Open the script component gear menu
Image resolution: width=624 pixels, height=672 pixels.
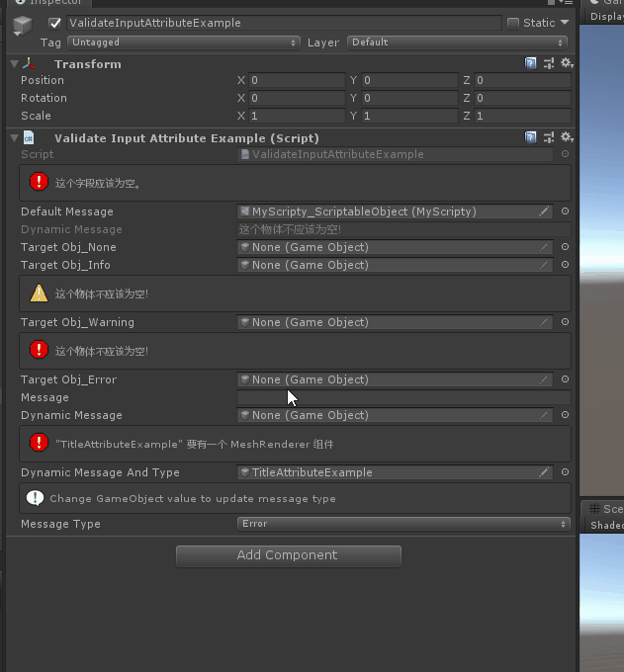566,137
